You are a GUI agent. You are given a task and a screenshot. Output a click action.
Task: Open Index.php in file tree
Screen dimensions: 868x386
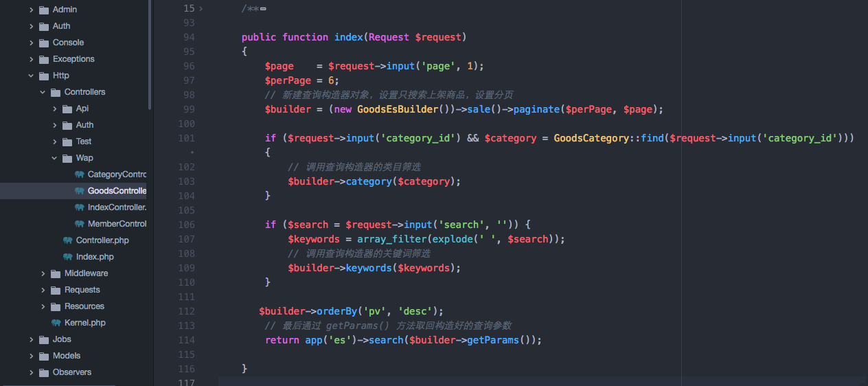95,257
